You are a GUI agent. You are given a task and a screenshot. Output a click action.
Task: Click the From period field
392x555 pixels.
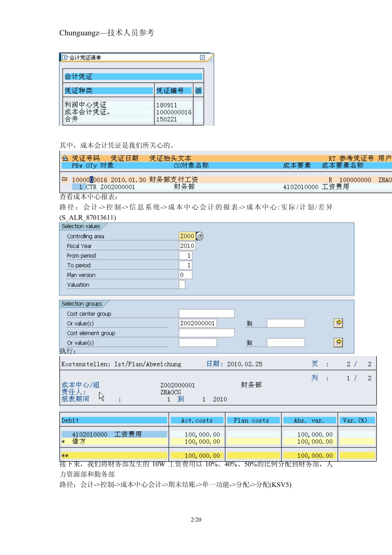(185, 255)
